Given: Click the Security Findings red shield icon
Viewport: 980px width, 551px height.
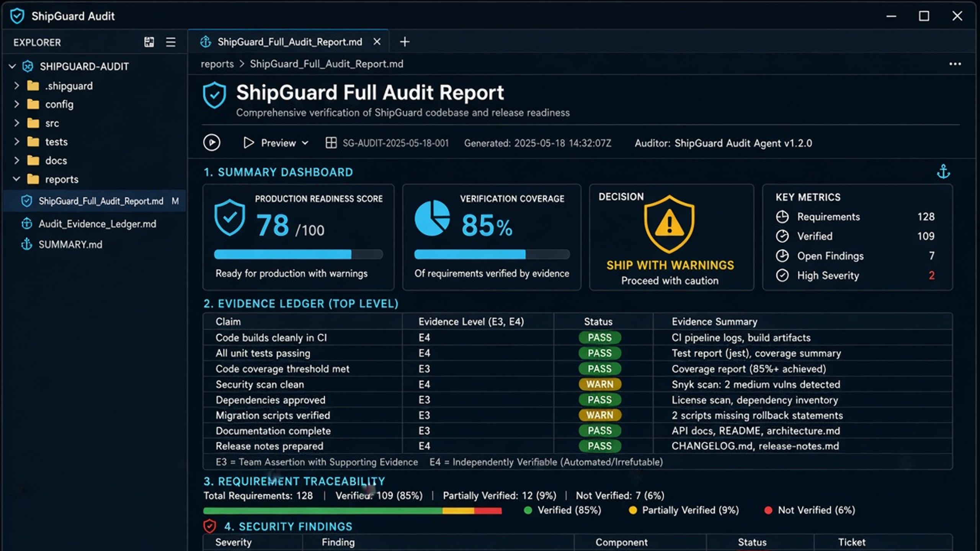Looking at the screenshot, I should [210, 526].
